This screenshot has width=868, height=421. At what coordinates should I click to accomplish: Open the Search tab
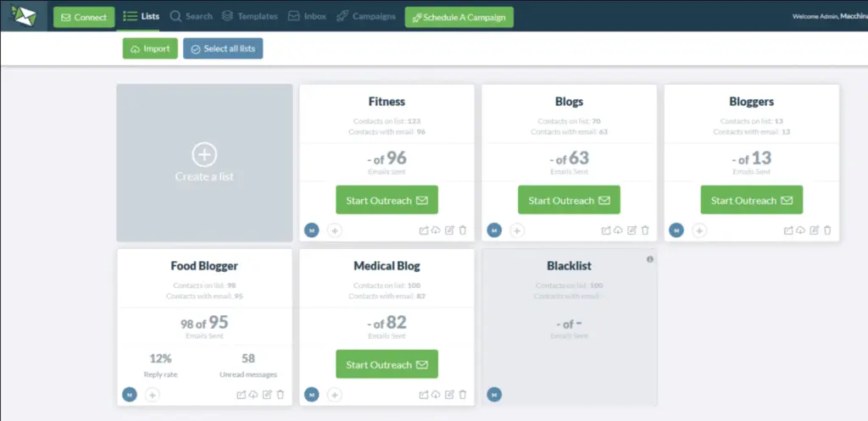tap(192, 17)
